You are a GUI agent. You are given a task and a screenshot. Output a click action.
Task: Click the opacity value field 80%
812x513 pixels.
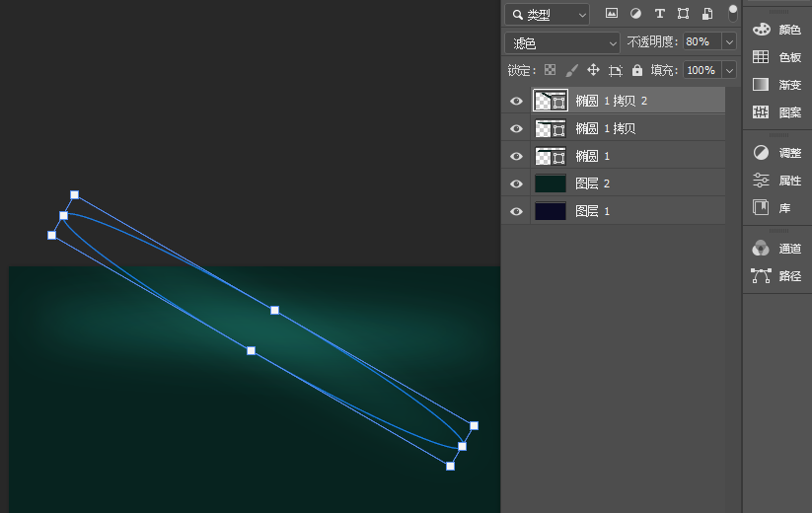[x=702, y=41]
